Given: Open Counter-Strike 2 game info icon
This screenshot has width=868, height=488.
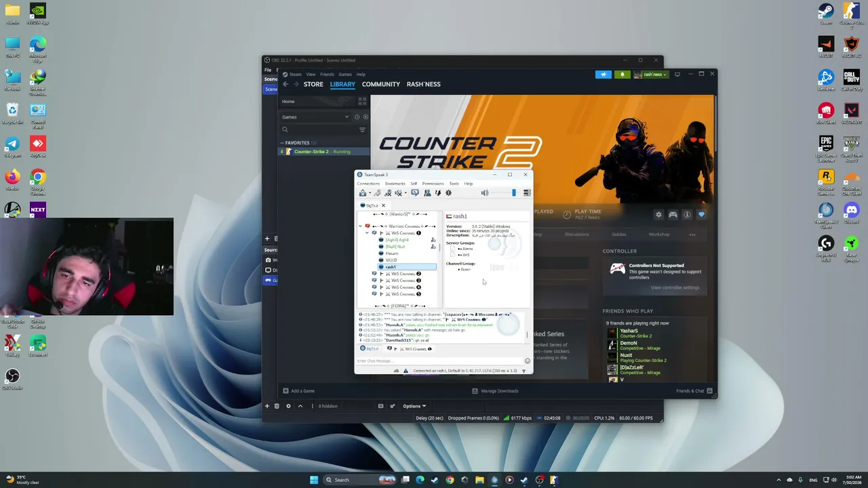Looking at the screenshot, I should point(687,215).
